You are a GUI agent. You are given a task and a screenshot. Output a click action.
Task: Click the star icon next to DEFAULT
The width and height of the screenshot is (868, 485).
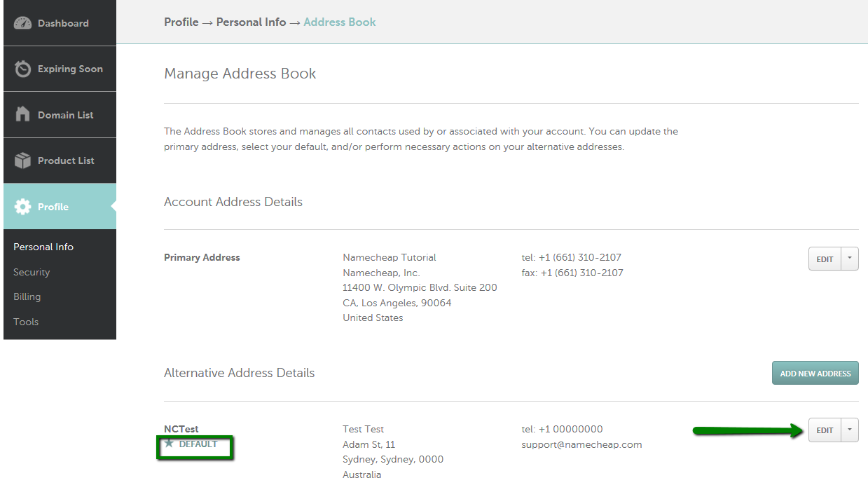coord(169,444)
